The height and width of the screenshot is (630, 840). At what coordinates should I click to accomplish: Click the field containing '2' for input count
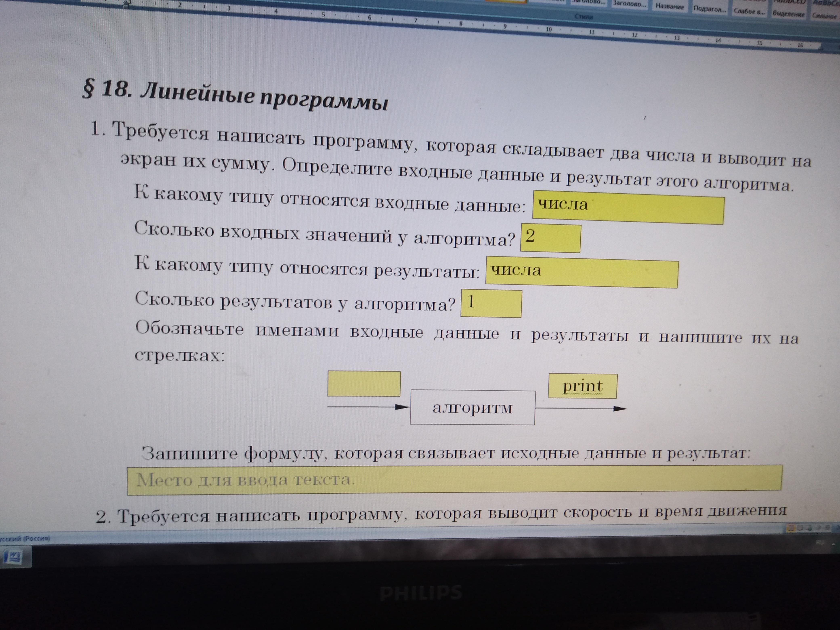coord(550,238)
